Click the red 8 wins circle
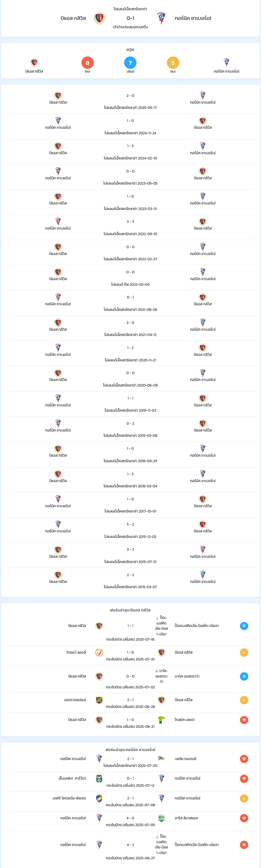The width and height of the screenshot is (261, 868). click(x=87, y=63)
